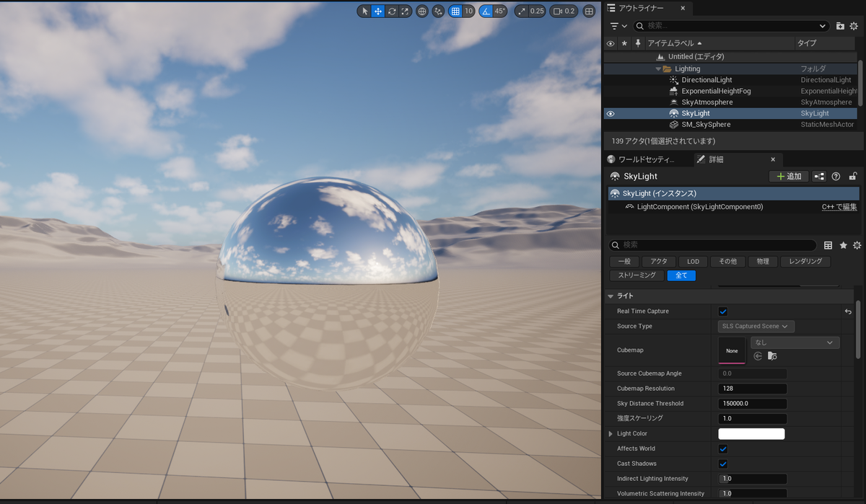Click the white Light Color swatch
The image size is (866, 504).
pos(751,433)
